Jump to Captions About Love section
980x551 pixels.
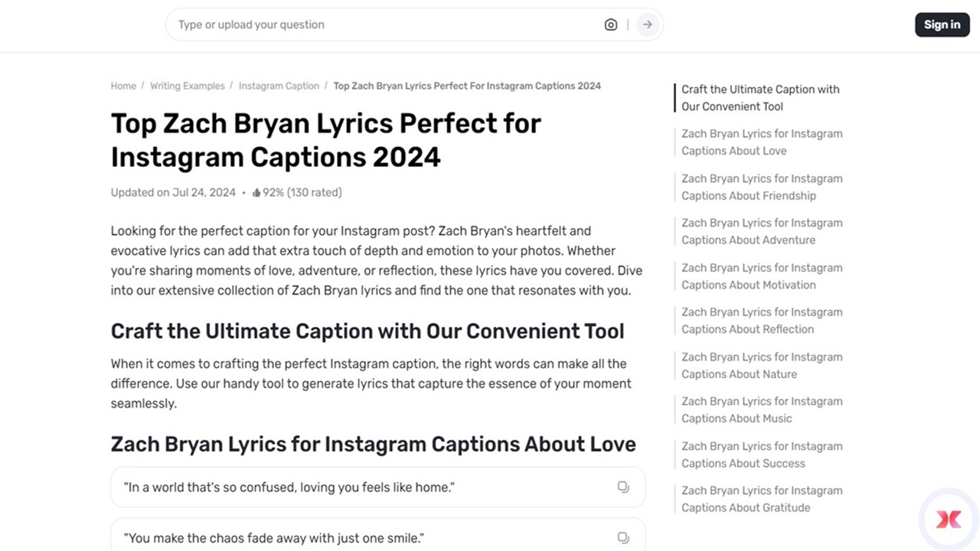click(762, 142)
